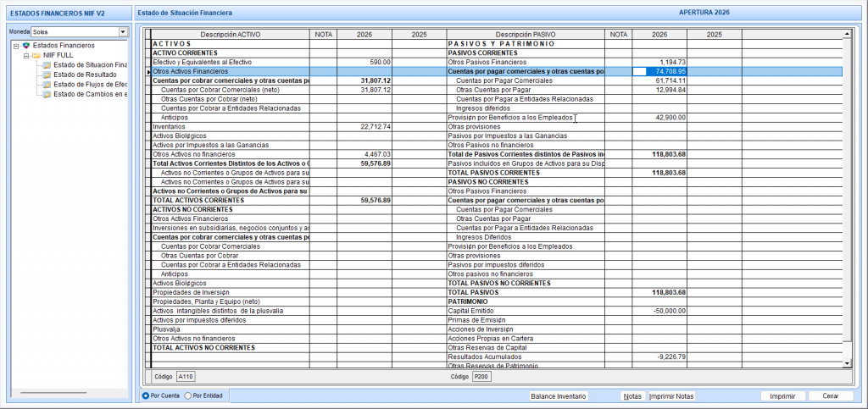Select the Activos Biológicos current-asset row
The width and height of the screenshot is (868, 409).
tap(231, 136)
